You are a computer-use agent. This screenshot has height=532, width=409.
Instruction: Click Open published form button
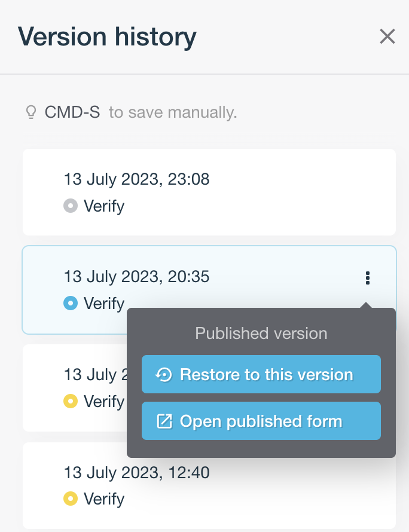(x=261, y=421)
